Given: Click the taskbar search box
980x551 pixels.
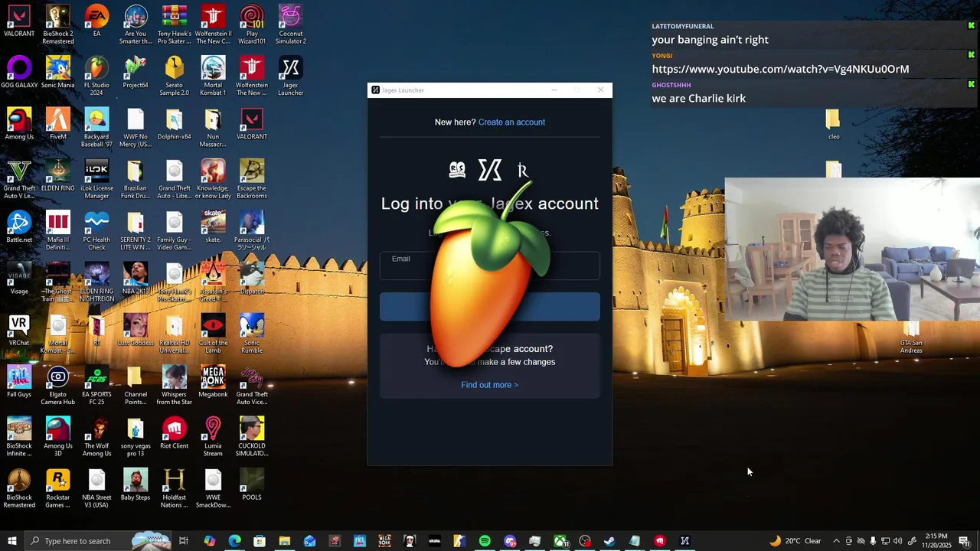Looking at the screenshot, I should tap(98, 541).
